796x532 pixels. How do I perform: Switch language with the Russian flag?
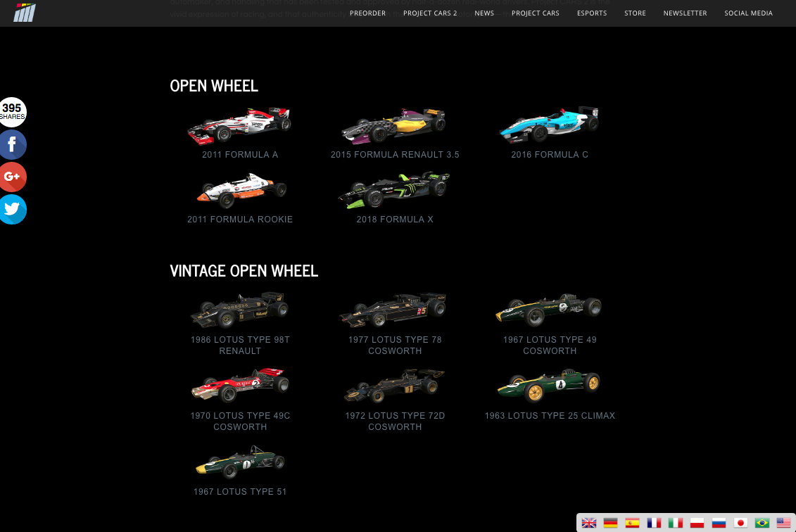click(719, 523)
